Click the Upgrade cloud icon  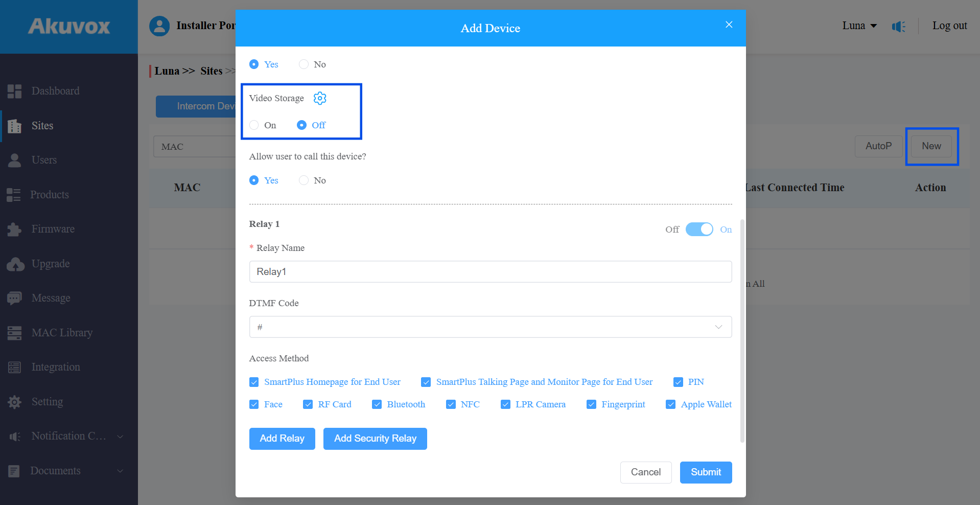[x=15, y=264]
